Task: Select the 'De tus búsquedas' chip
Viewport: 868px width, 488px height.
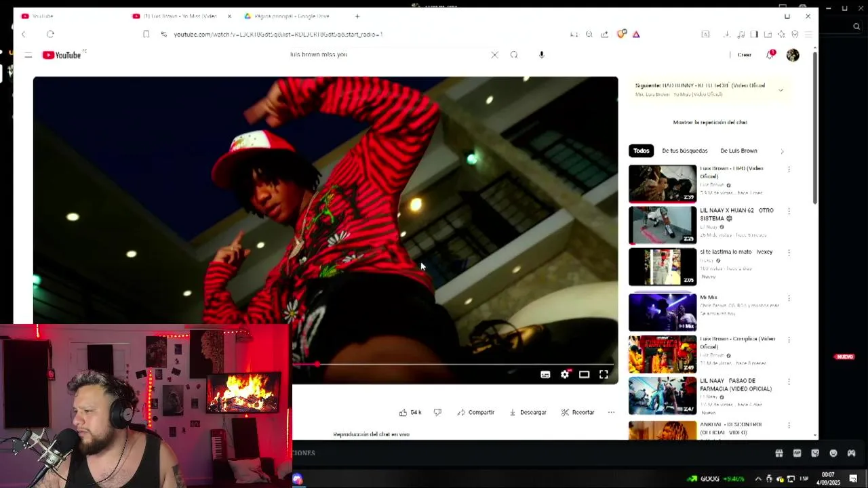Action: click(684, 151)
